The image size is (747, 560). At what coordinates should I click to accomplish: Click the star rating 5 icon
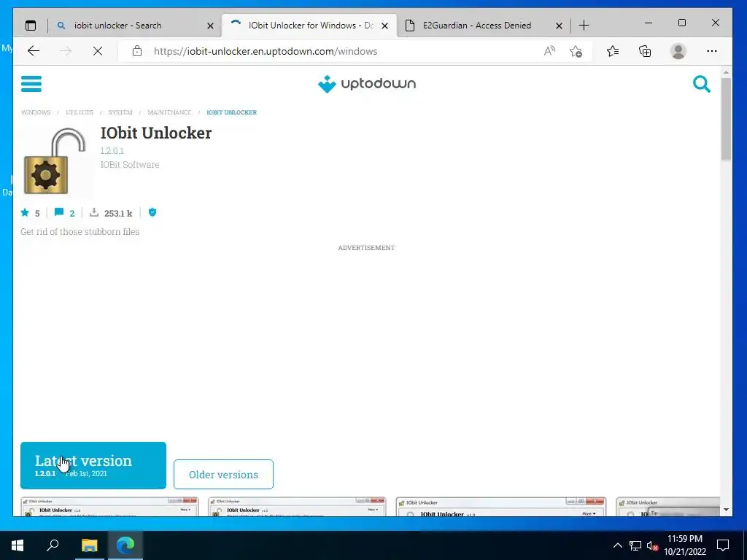tap(25, 212)
